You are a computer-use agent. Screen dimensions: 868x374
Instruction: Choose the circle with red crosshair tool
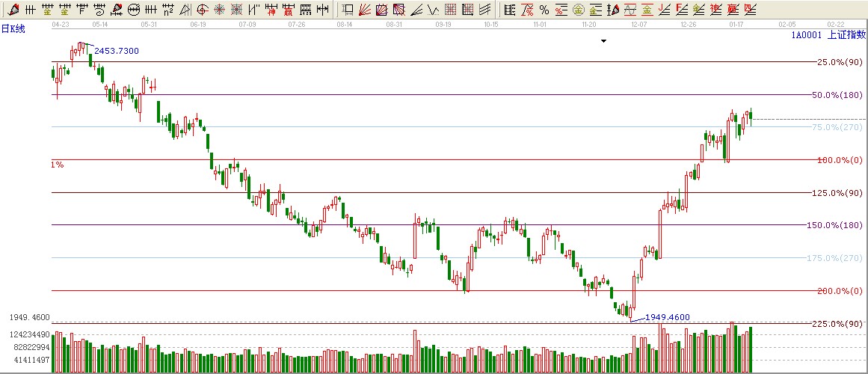tap(203, 10)
